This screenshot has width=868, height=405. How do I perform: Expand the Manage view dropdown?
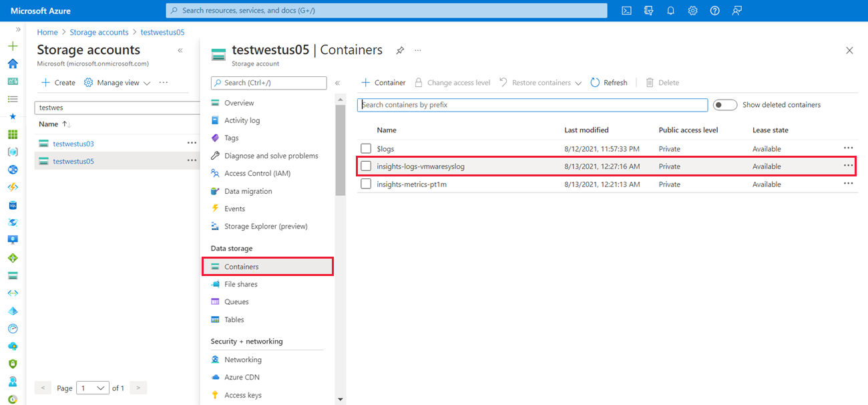click(118, 83)
